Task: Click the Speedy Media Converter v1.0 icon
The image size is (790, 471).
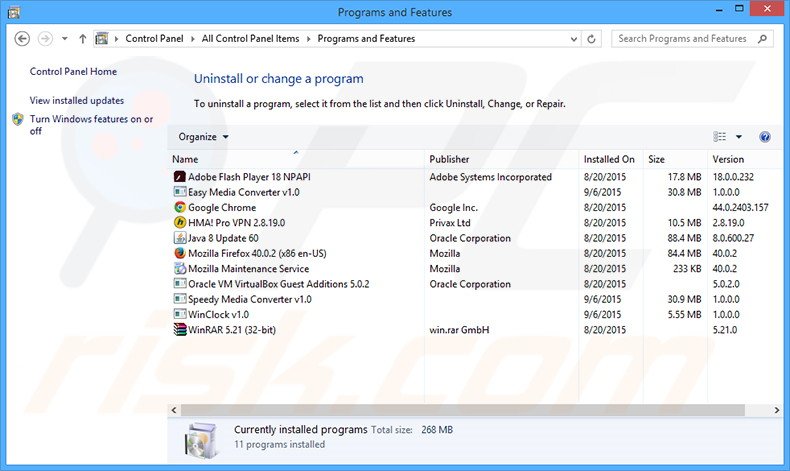Action: pyautogui.click(x=180, y=299)
